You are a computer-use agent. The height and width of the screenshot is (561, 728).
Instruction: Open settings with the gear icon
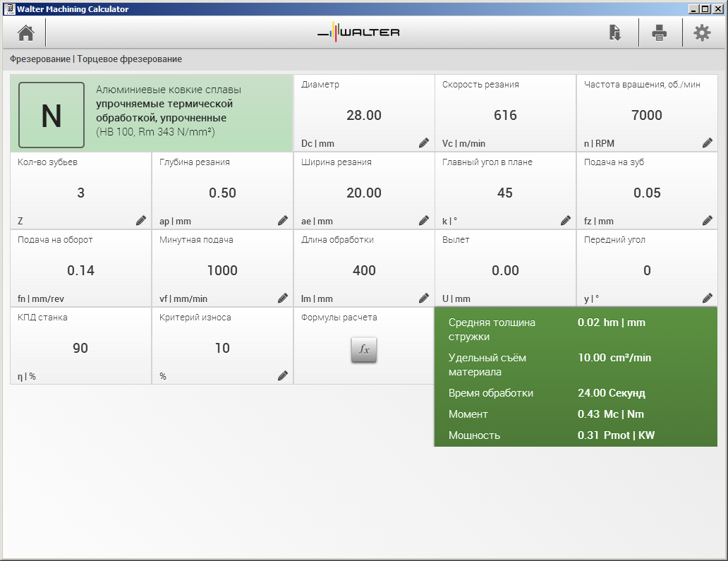coord(702,33)
